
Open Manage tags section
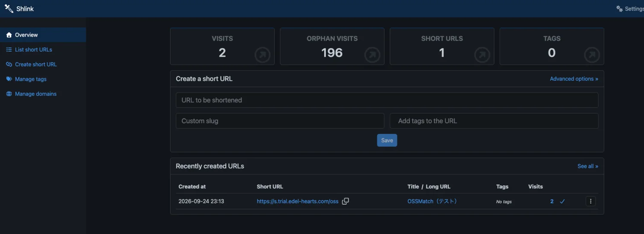click(43, 79)
